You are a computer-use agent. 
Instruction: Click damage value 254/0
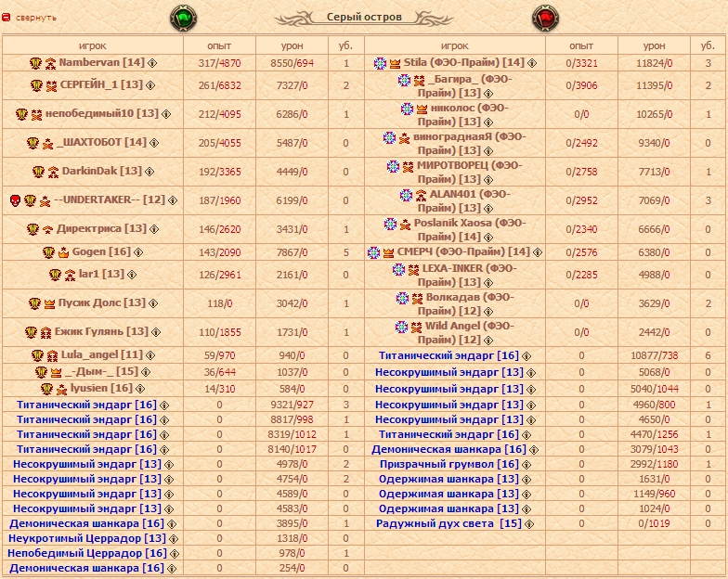(x=292, y=568)
